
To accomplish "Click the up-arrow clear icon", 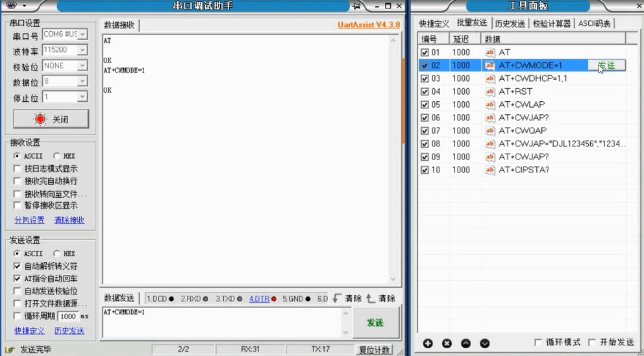I will (371, 298).
